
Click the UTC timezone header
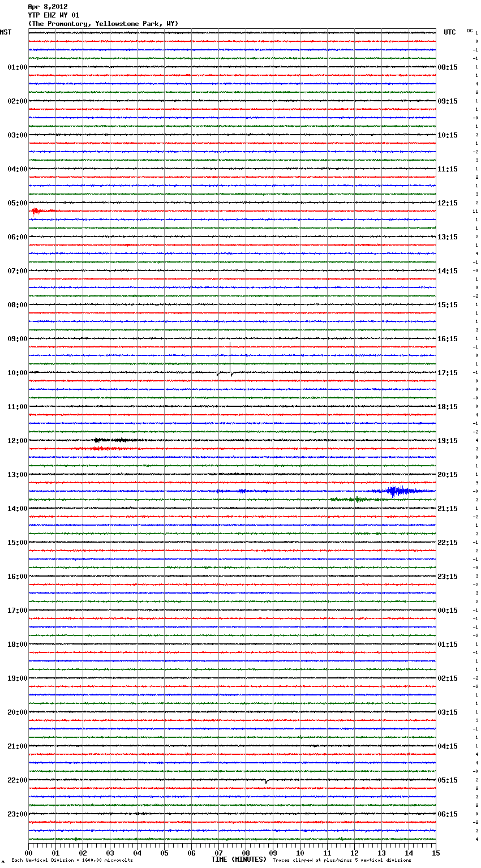[x=449, y=32]
